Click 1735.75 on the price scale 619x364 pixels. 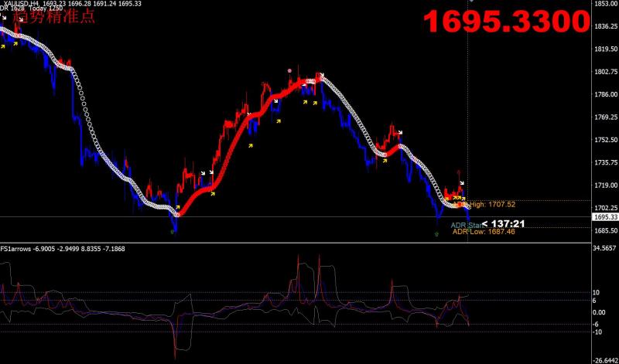606,162
